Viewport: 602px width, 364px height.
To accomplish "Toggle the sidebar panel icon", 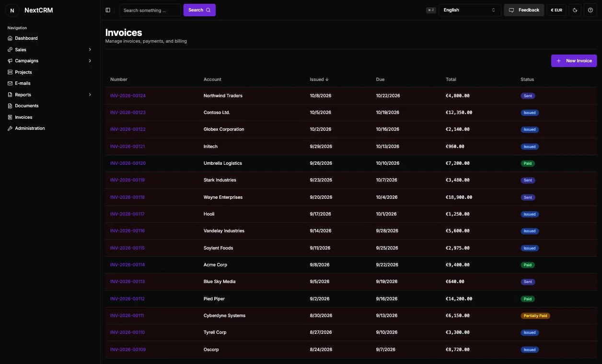I will (x=108, y=10).
